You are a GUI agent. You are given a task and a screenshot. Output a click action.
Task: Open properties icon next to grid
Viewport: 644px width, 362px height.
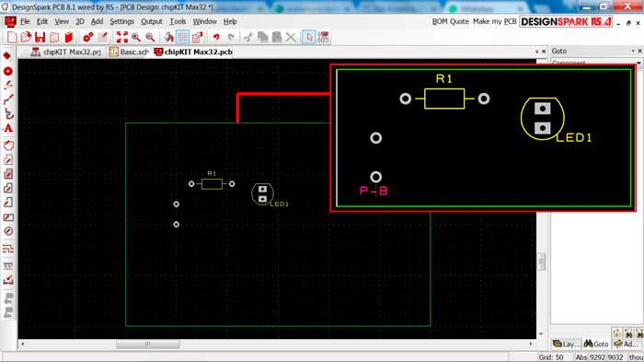click(x=197, y=38)
